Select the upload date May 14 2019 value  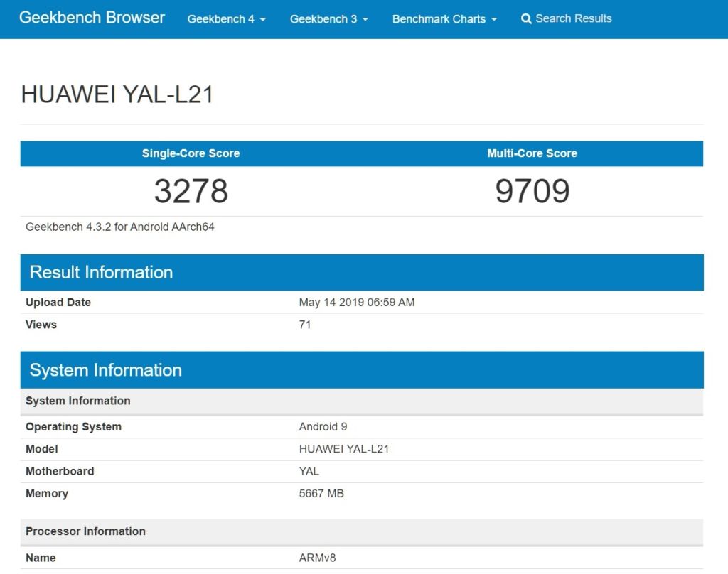[356, 303]
